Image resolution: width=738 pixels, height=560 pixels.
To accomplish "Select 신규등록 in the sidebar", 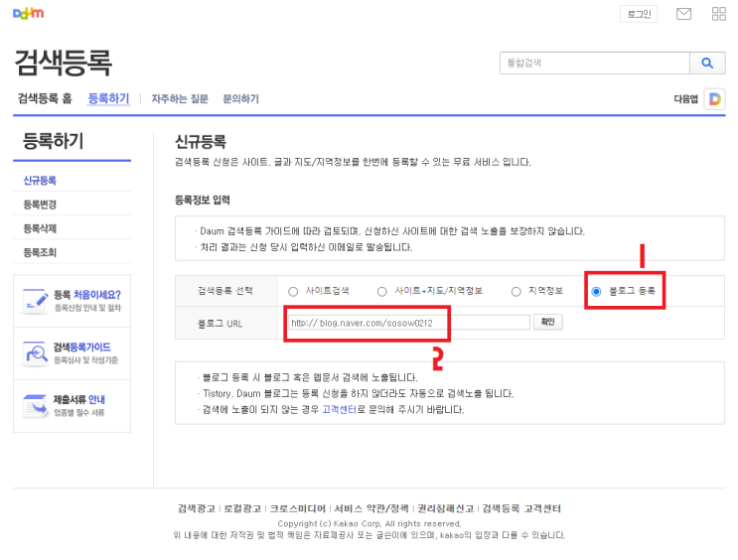I will coord(40,181).
